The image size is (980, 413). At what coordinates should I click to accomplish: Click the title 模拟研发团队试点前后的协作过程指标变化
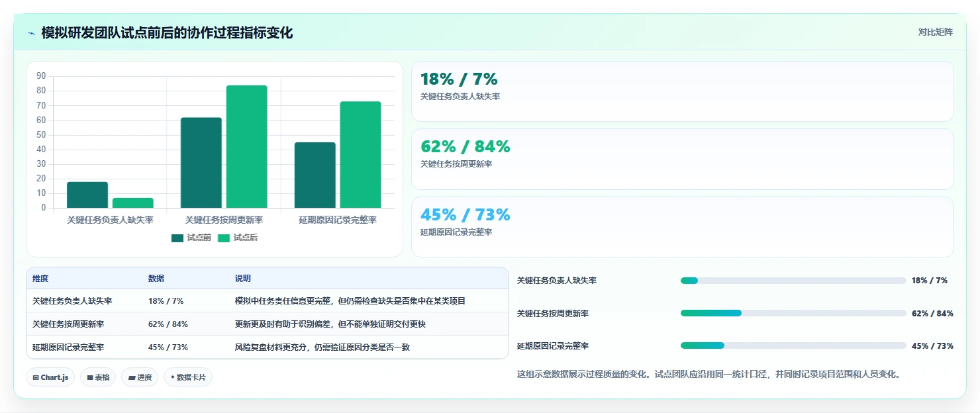pyautogui.click(x=167, y=33)
